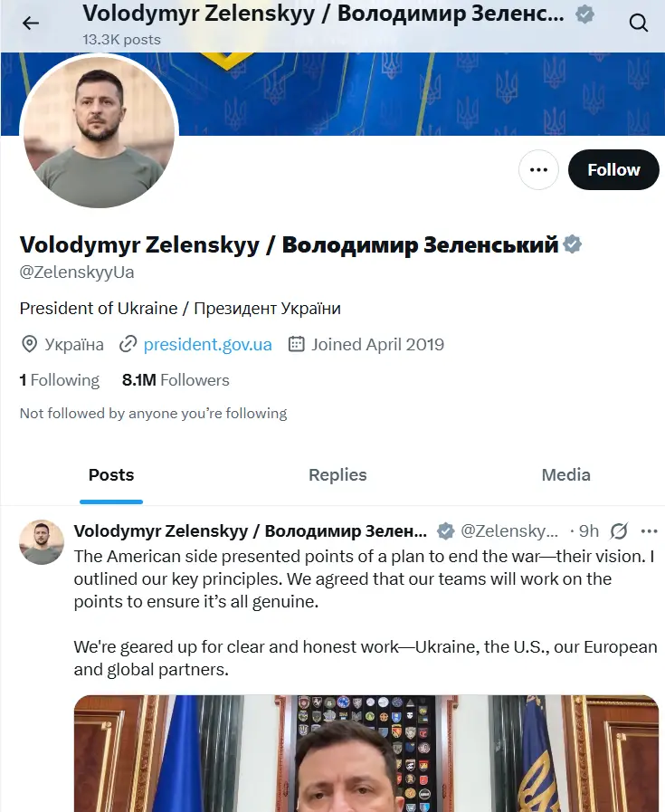Switch to the Replies tab
This screenshot has height=812, width=665.
click(337, 474)
